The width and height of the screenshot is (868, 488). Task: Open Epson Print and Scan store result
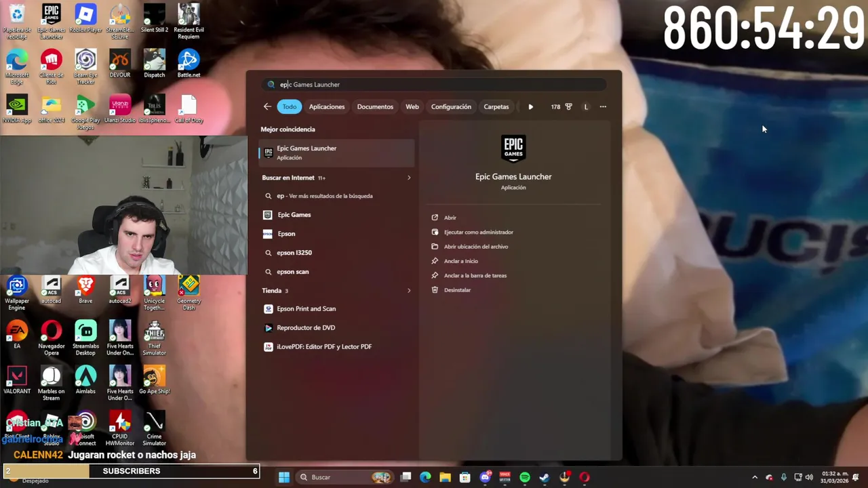337,309
